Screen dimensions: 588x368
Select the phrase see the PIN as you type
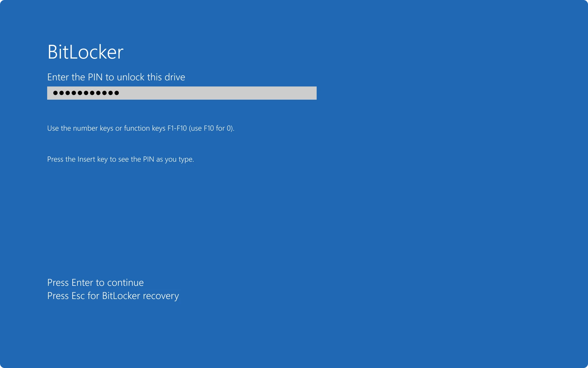156,159
